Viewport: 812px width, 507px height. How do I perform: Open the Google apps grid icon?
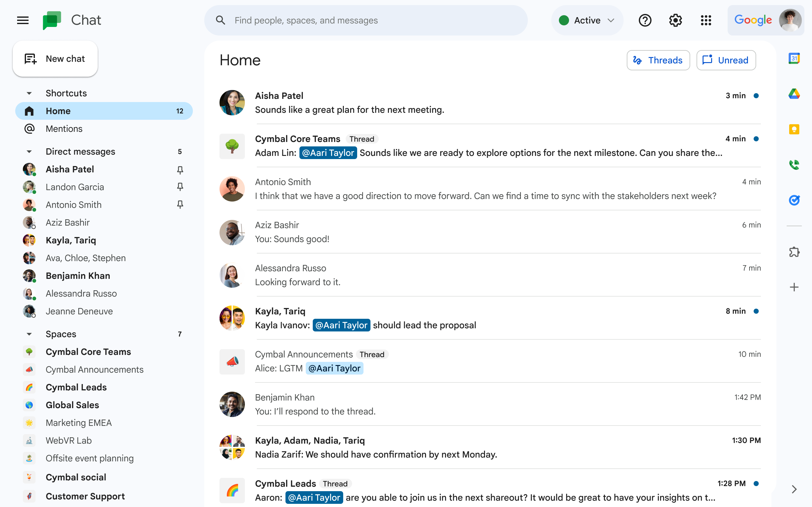pos(706,21)
